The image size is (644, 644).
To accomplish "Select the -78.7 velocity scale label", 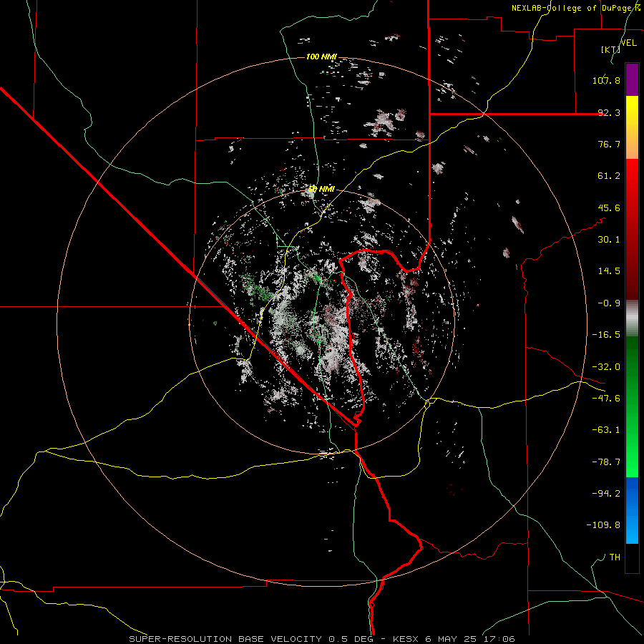I will point(606,462).
